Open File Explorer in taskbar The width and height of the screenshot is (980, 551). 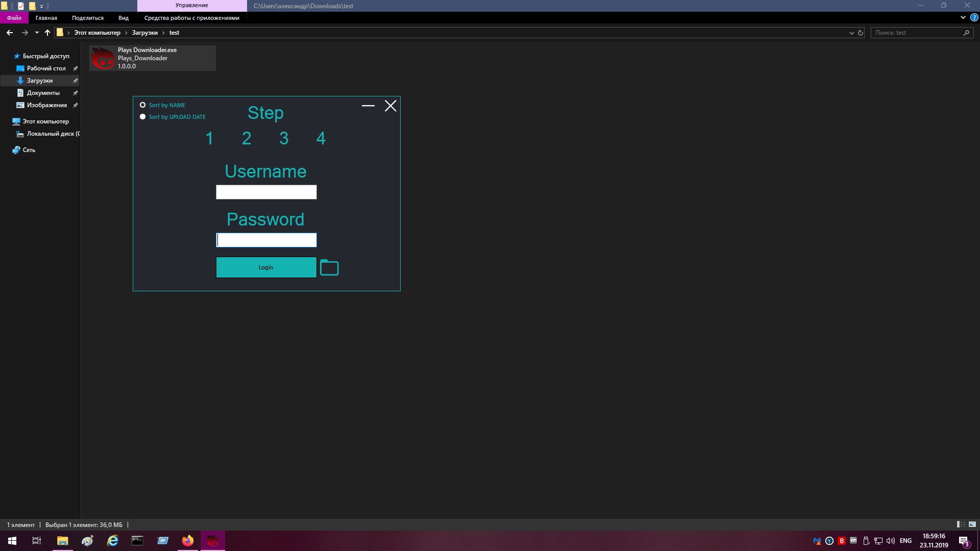(62, 541)
